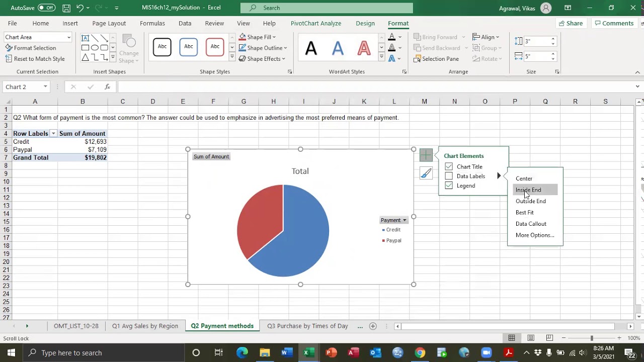Viewport: 644px width, 362px height.
Task: Switch to Design ribbon tab
Action: point(365,23)
